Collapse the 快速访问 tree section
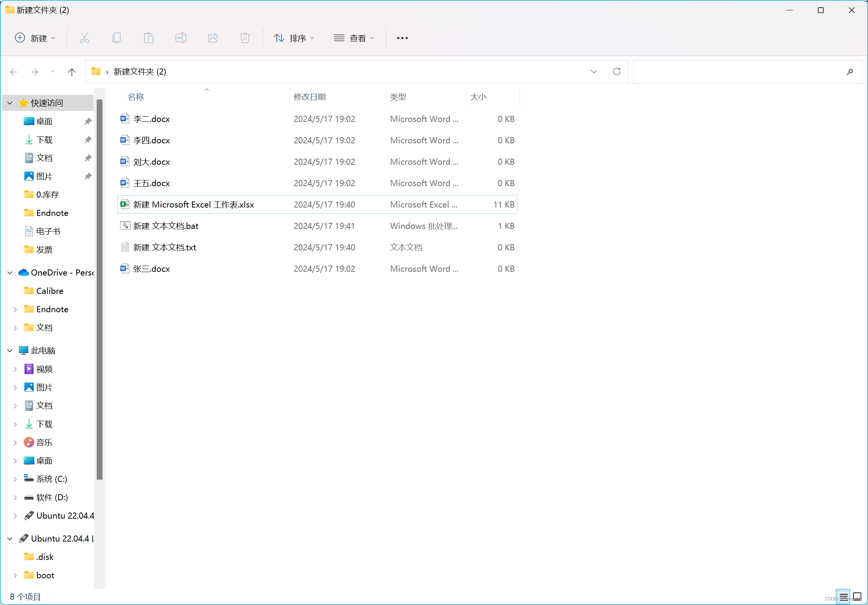 pos(10,103)
